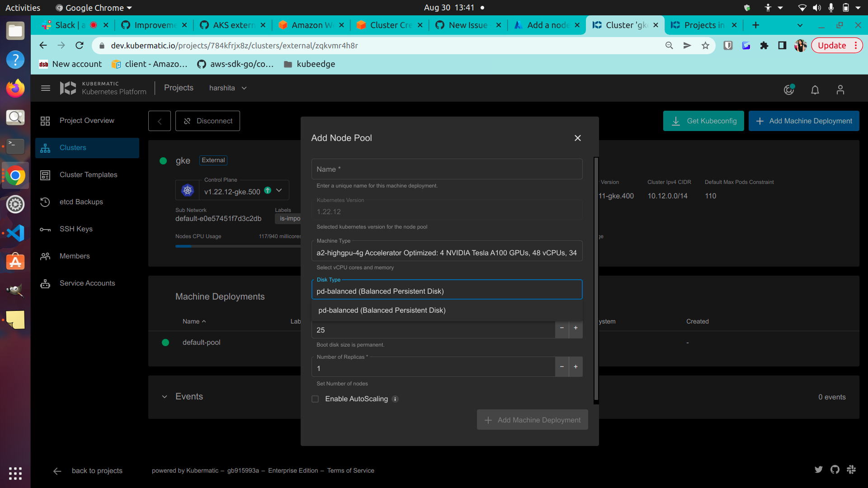Viewport: 868px width, 488px height.
Task: Expand the Control Plane version dropdown
Action: pyautogui.click(x=279, y=190)
